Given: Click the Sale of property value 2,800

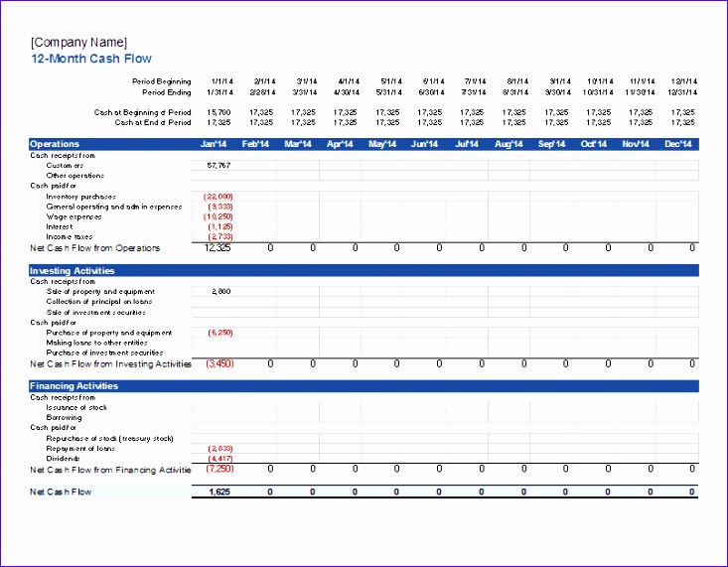Looking at the screenshot, I should (x=221, y=292).
